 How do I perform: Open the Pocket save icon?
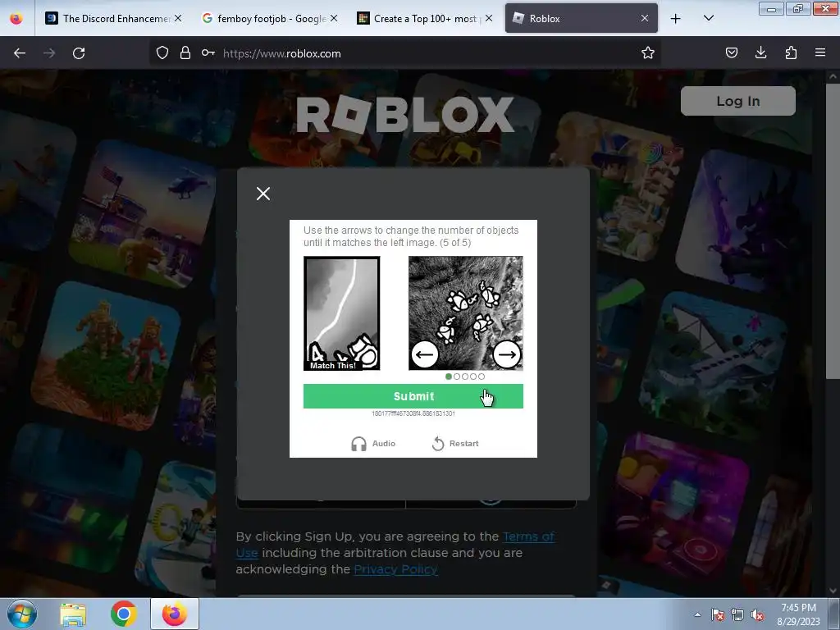(732, 52)
